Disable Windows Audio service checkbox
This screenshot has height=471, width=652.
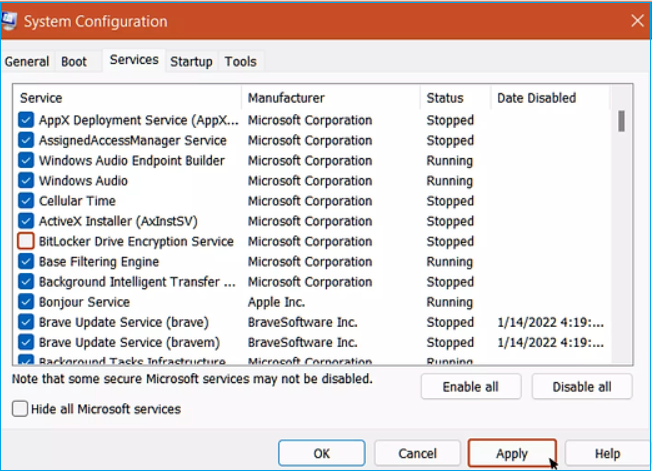[x=26, y=181]
